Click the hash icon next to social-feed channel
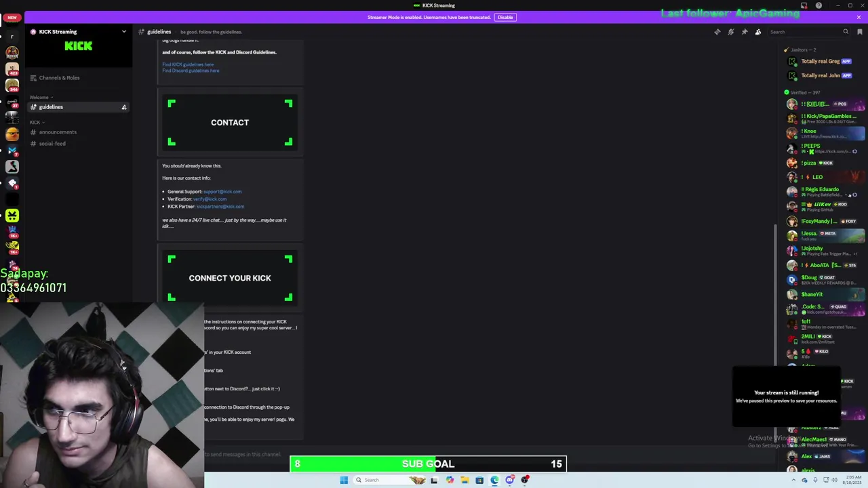The image size is (868, 488). pyautogui.click(x=33, y=144)
